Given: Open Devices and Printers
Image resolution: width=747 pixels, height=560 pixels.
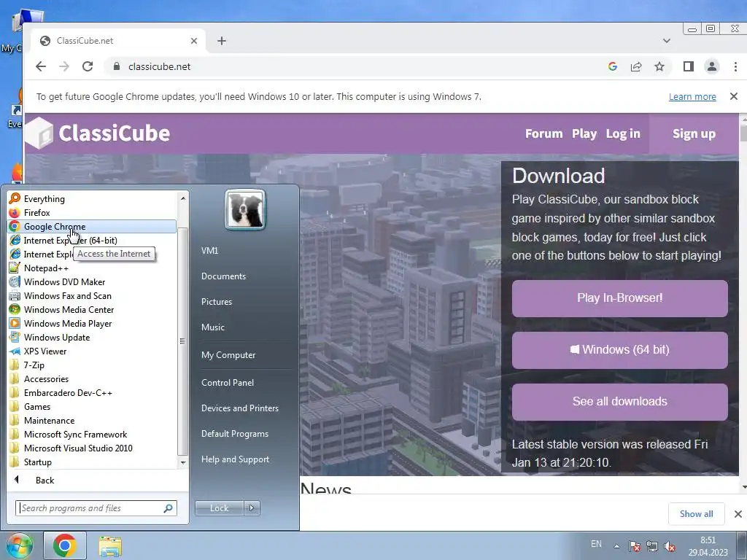Looking at the screenshot, I should [x=239, y=408].
